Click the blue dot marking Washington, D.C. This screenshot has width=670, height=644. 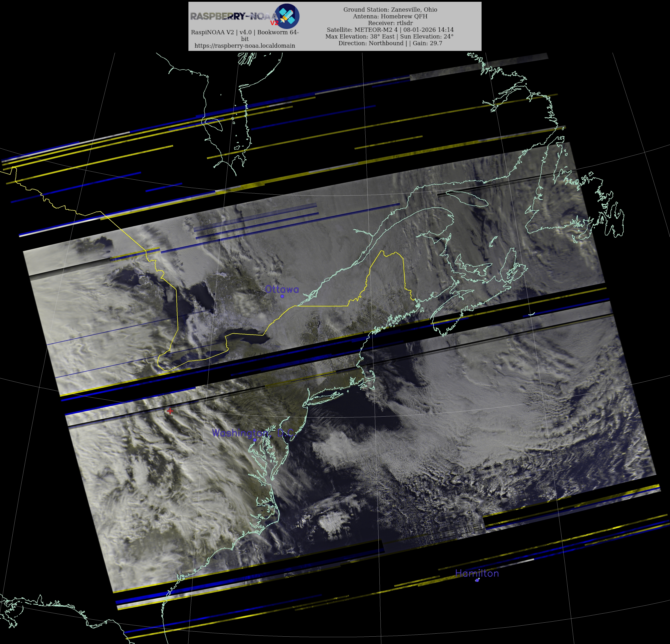coord(255,440)
